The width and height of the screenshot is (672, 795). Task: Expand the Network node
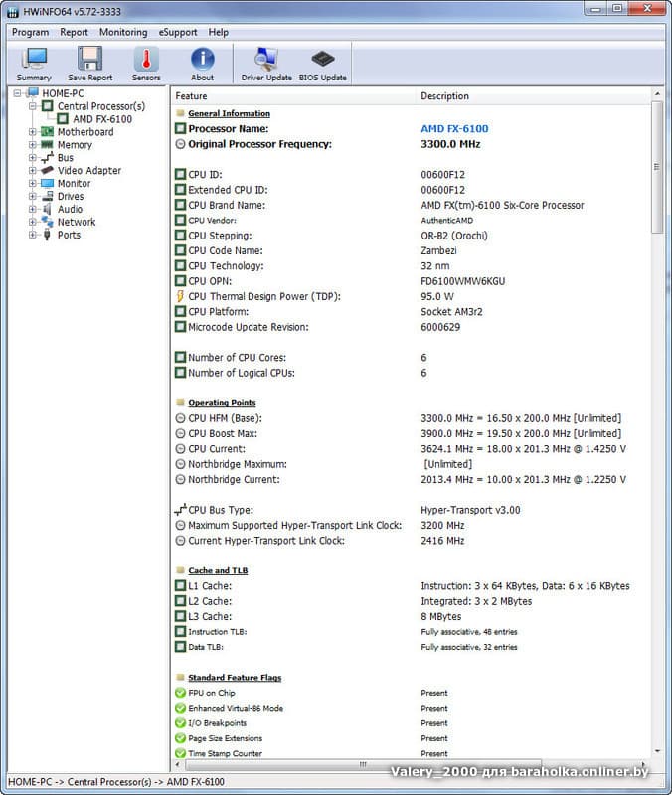[33, 222]
